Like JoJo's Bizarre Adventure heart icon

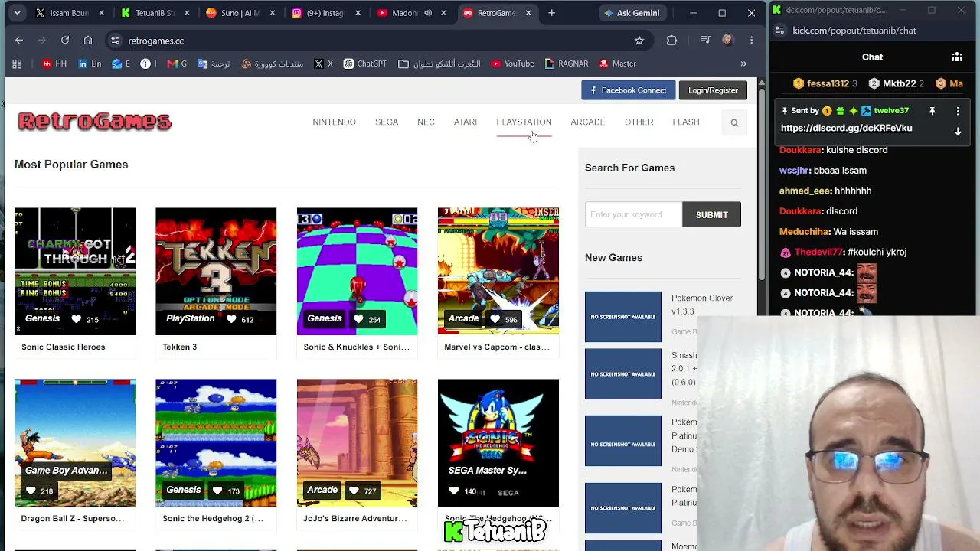click(354, 490)
